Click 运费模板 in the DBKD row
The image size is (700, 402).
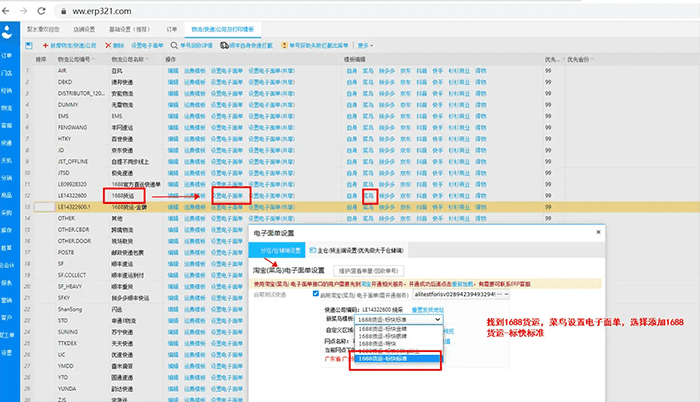tap(195, 82)
